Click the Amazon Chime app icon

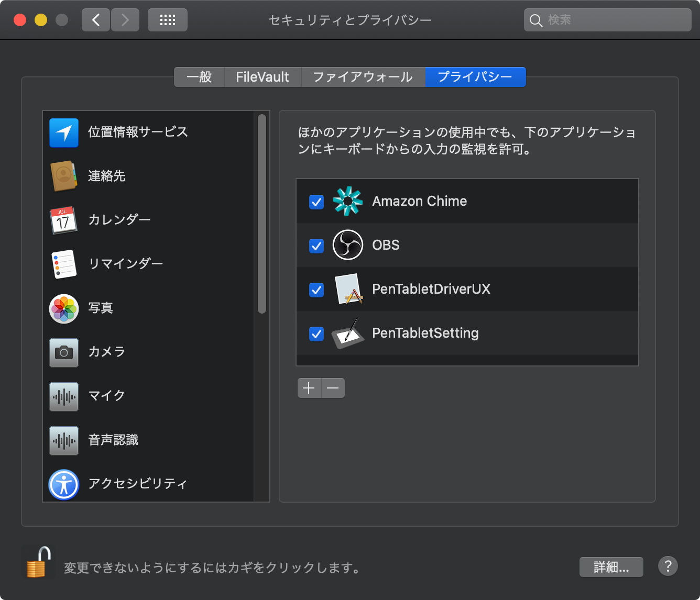348,201
